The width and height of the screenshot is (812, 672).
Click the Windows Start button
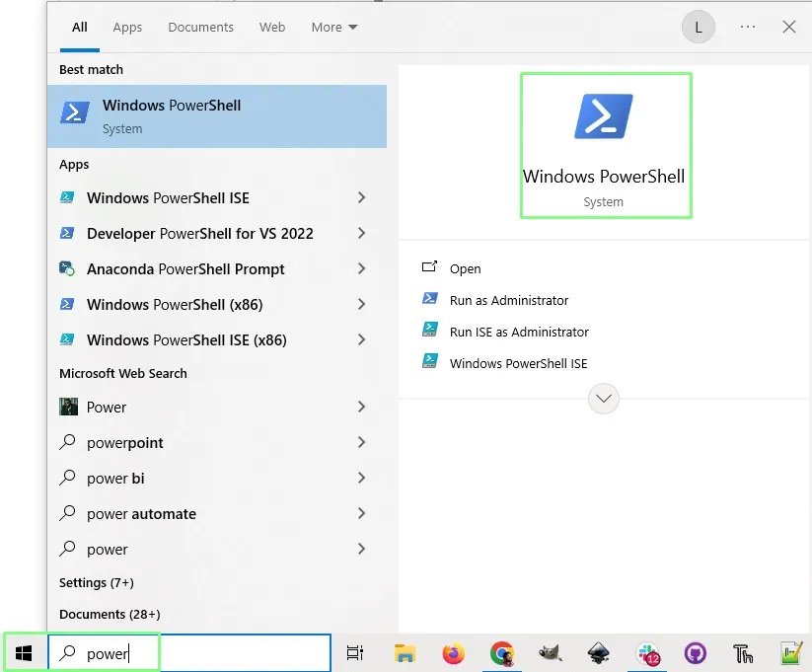pyautogui.click(x=24, y=653)
